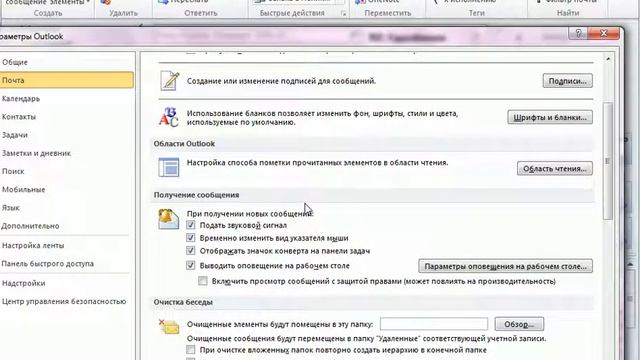Click the vertical scrollbar thumb
Viewport: 640px width, 360px height.
coord(608,161)
